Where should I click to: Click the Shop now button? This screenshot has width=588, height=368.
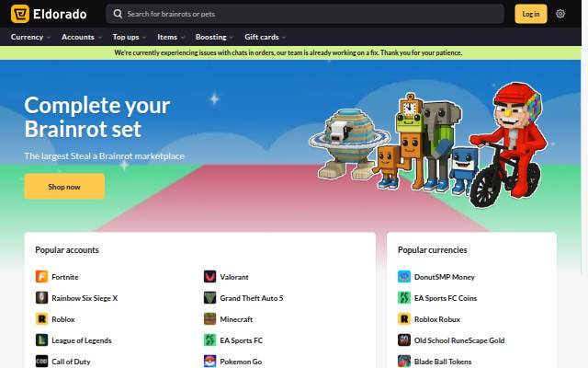(x=64, y=186)
